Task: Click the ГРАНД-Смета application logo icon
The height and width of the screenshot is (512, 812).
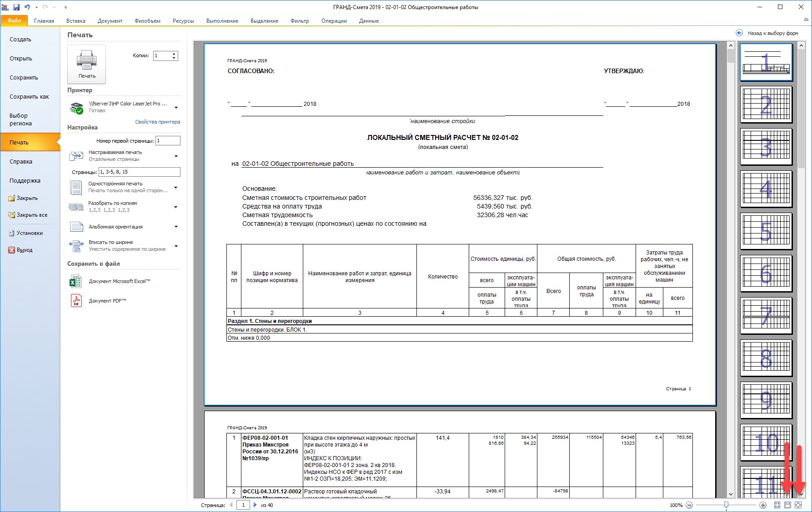Action: 6,7
